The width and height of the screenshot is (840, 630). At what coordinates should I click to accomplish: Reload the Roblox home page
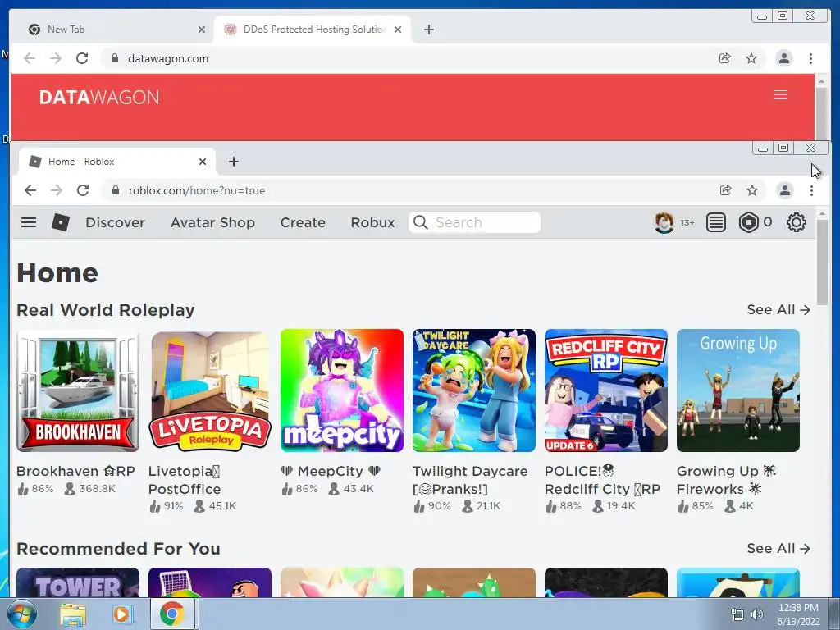pyautogui.click(x=83, y=190)
